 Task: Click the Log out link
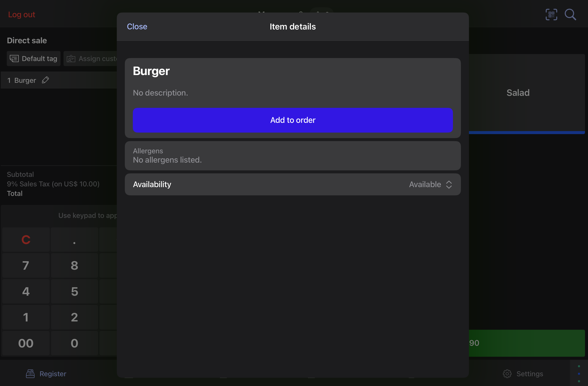22,15
